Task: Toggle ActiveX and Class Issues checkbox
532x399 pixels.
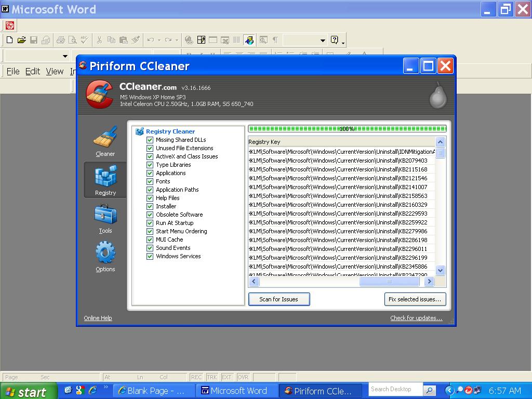Action: (150, 156)
